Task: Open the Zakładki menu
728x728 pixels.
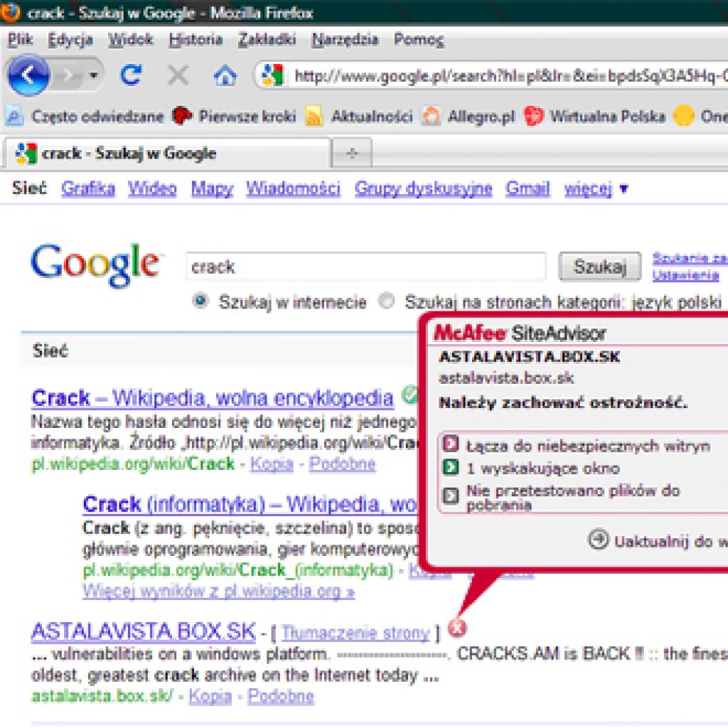Action: pyautogui.click(x=267, y=40)
